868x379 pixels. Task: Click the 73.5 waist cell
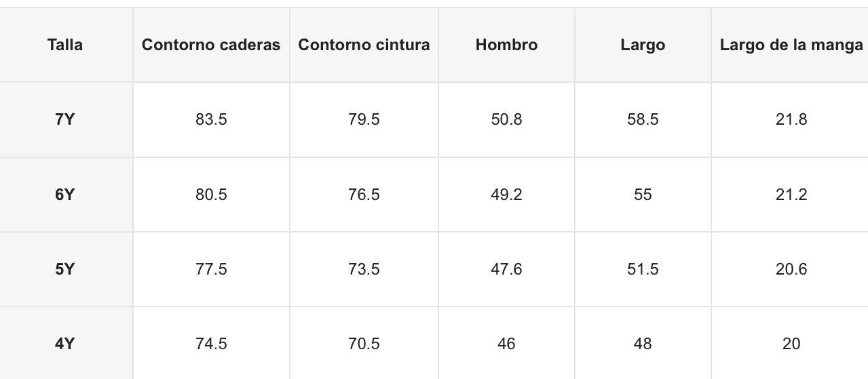(x=364, y=269)
